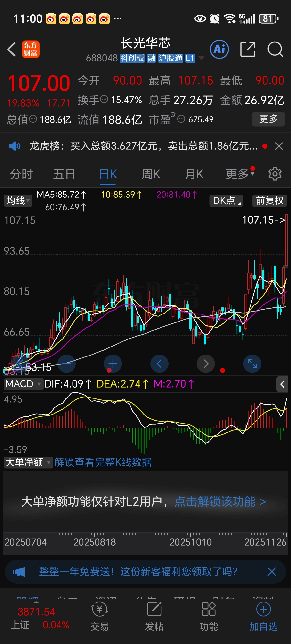Tap date label 20250818
The image size is (291, 644).
tap(95, 542)
